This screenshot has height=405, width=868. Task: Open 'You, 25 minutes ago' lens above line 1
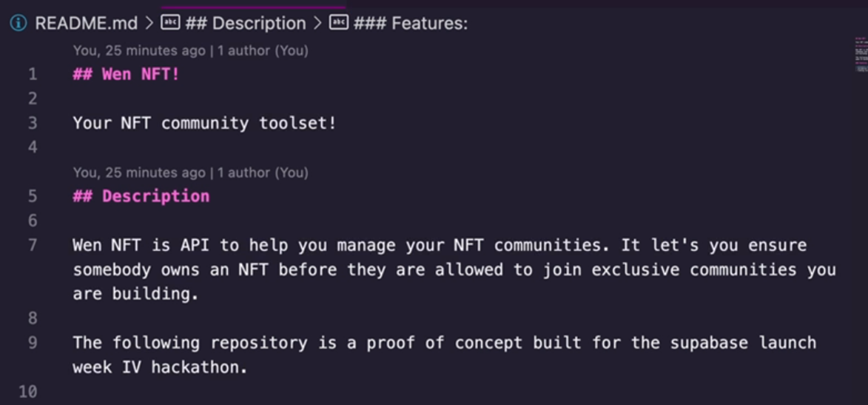coord(139,50)
